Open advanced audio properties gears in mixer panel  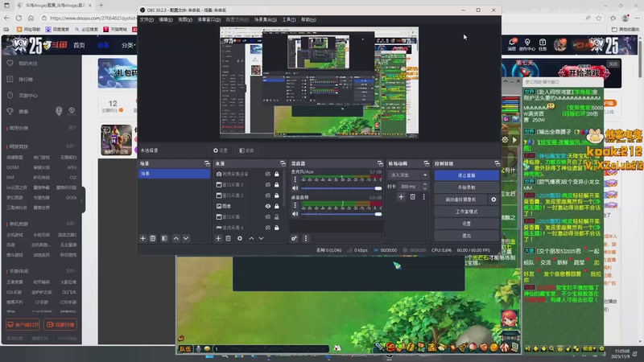pyautogui.click(x=294, y=238)
